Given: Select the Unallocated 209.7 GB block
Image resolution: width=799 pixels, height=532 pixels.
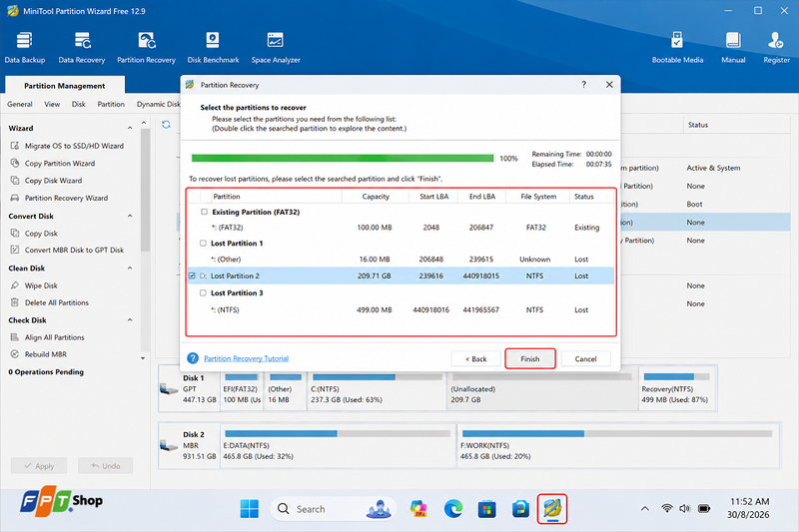Looking at the screenshot, I should coord(541,389).
